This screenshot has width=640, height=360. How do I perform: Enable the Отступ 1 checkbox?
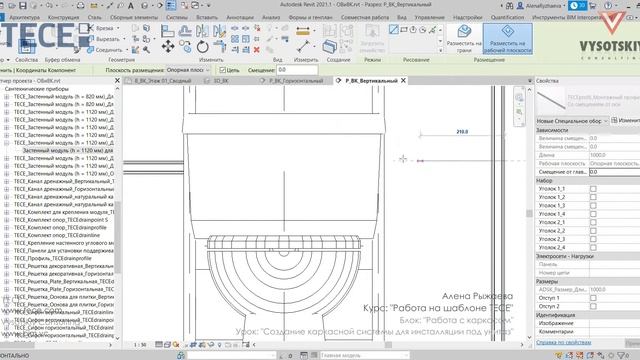[593, 298]
